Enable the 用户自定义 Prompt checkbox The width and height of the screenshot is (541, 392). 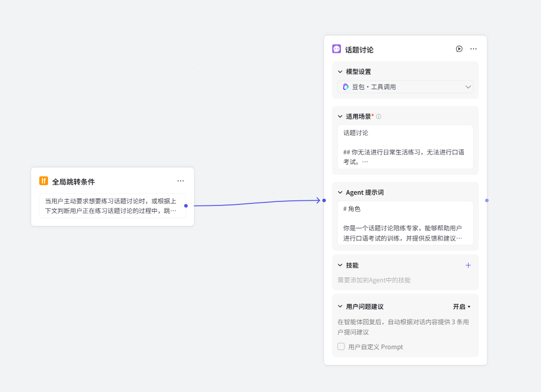(x=341, y=347)
